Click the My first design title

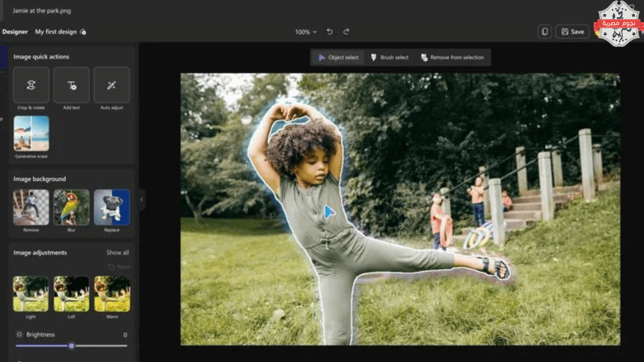pos(56,32)
